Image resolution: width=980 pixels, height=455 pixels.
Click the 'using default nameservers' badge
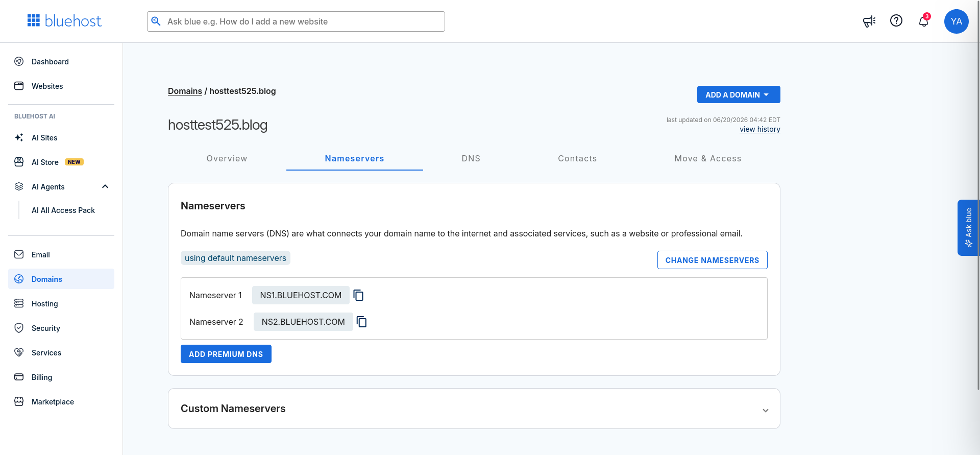click(235, 258)
